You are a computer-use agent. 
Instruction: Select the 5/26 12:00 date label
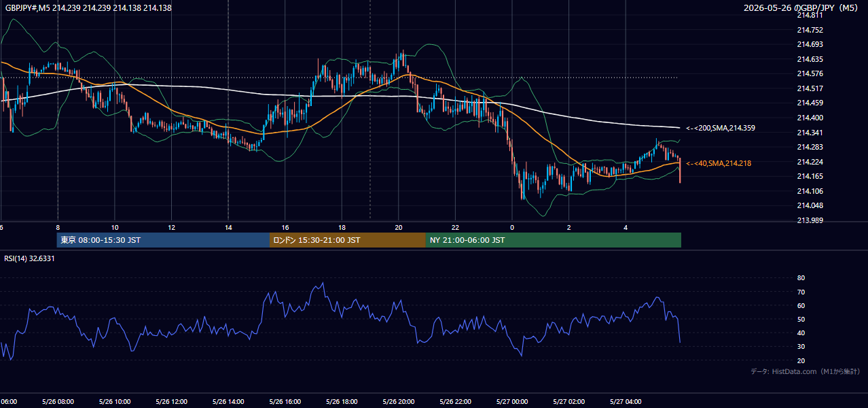(172, 402)
